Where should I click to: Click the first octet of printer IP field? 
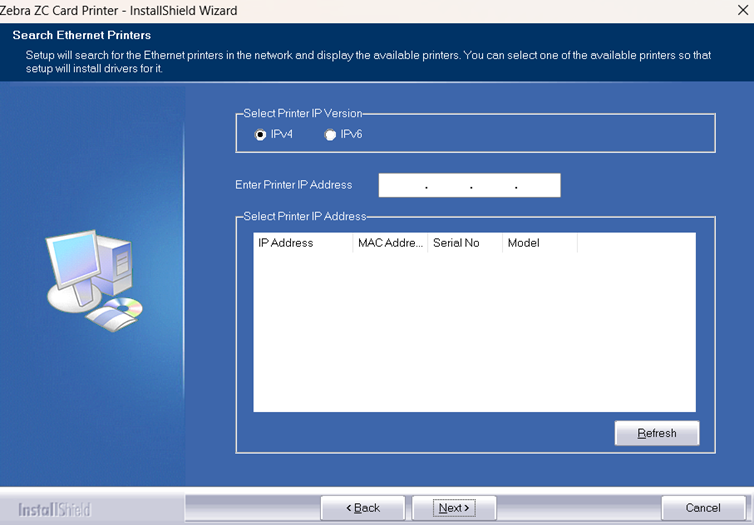403,185
